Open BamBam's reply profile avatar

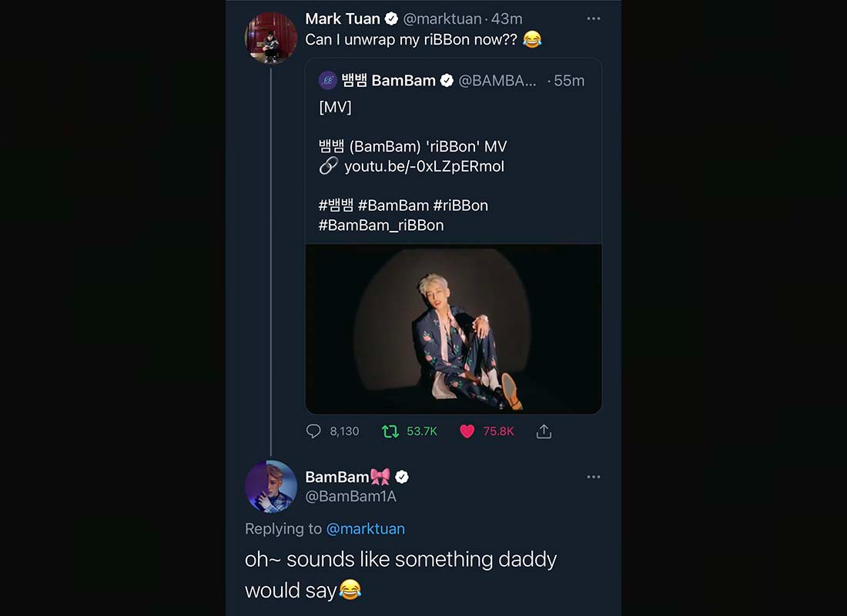point(271,487)
